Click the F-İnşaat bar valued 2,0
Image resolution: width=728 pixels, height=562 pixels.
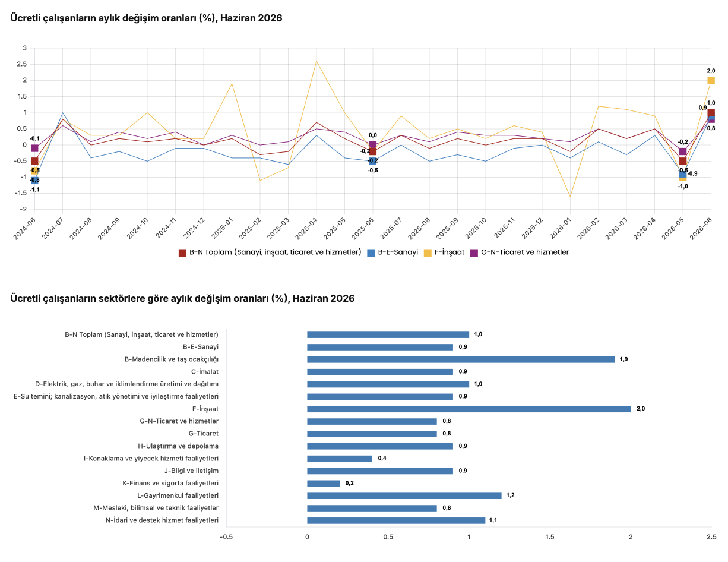coord(469,409)
